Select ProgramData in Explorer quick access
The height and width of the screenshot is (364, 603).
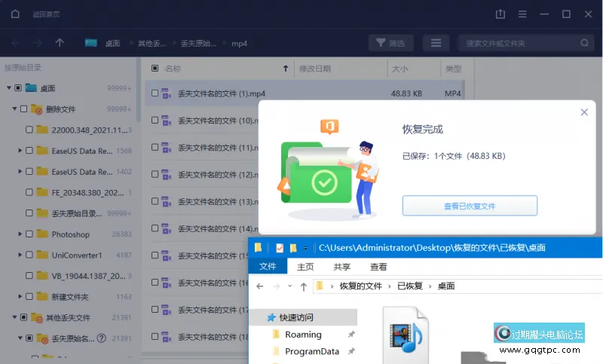[x=312, y=351]
